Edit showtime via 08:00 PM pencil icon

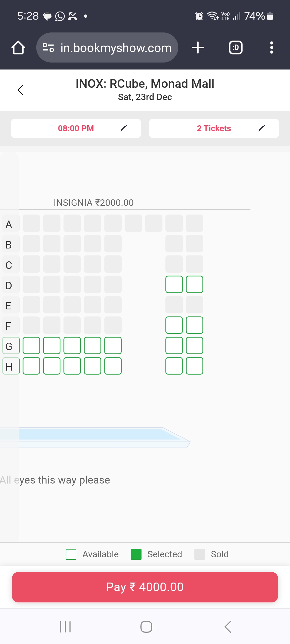[123, 128]
